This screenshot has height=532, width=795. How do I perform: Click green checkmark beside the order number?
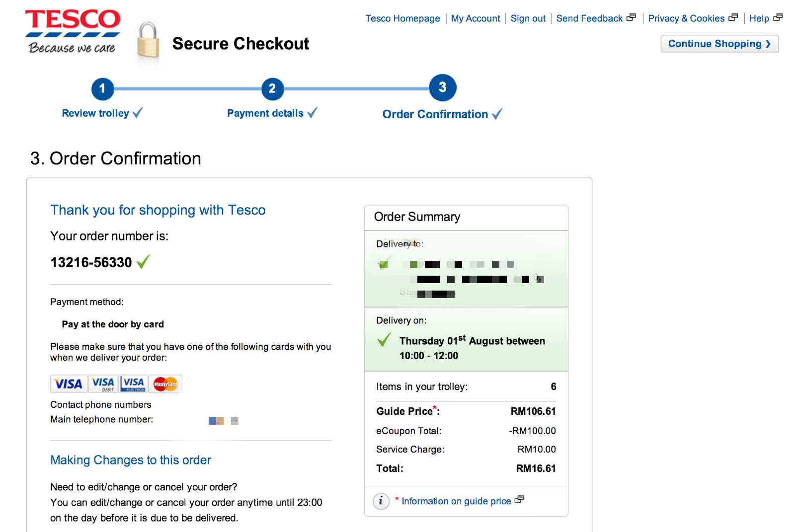click(143, 262)
